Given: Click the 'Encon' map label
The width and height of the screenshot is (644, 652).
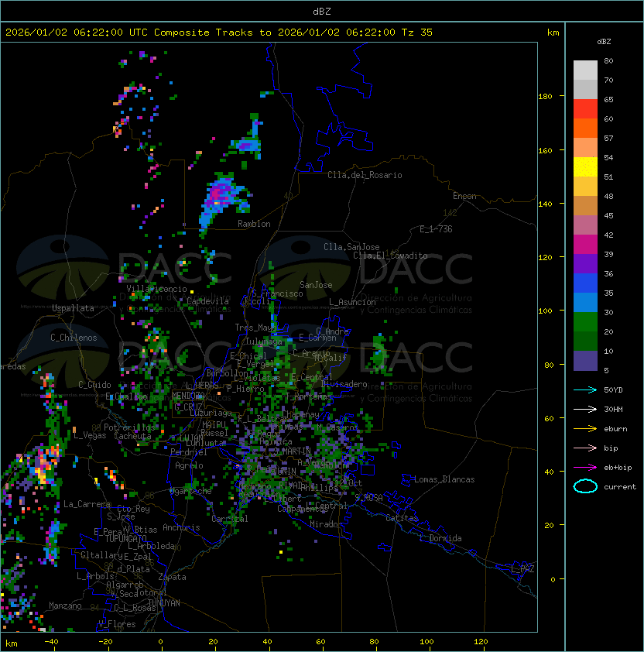Looking at the screenshot, I should pos(464,196).
